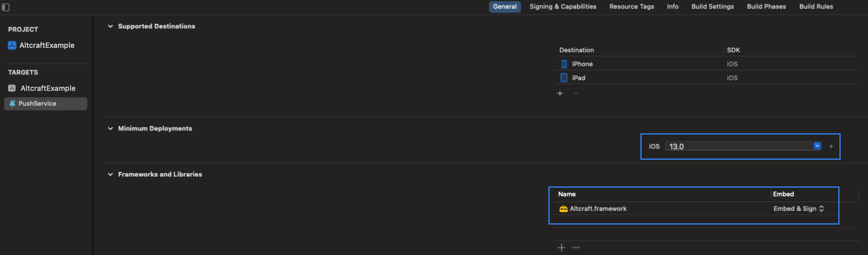Add another minimum deployment platform
Viewport: 868px width, 255px height.
[831, 146]
